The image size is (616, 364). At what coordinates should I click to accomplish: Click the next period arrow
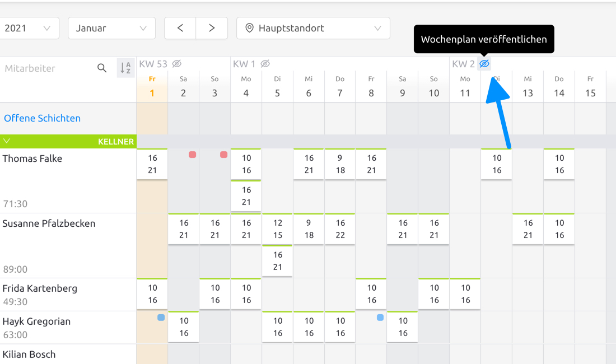tap(212, 27)
